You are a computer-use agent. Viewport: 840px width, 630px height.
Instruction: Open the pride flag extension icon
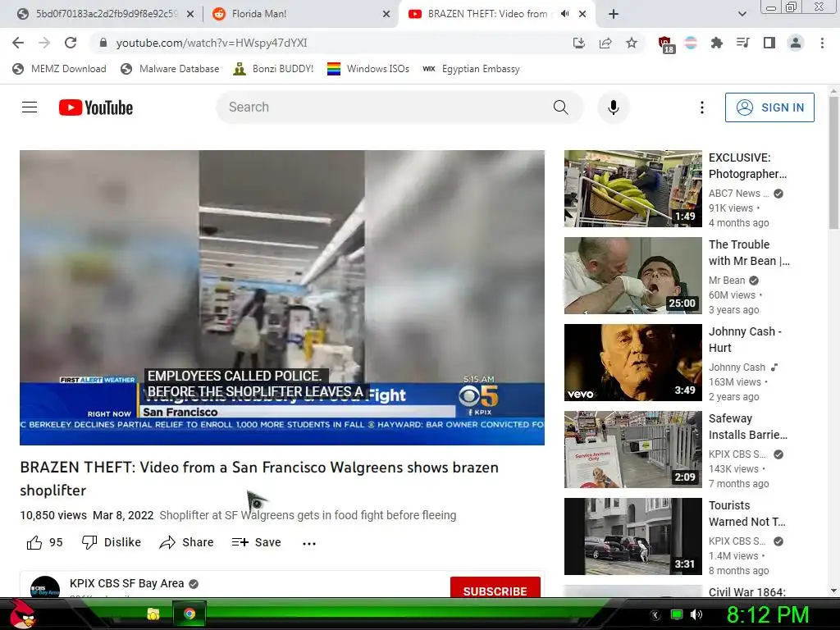691,43
